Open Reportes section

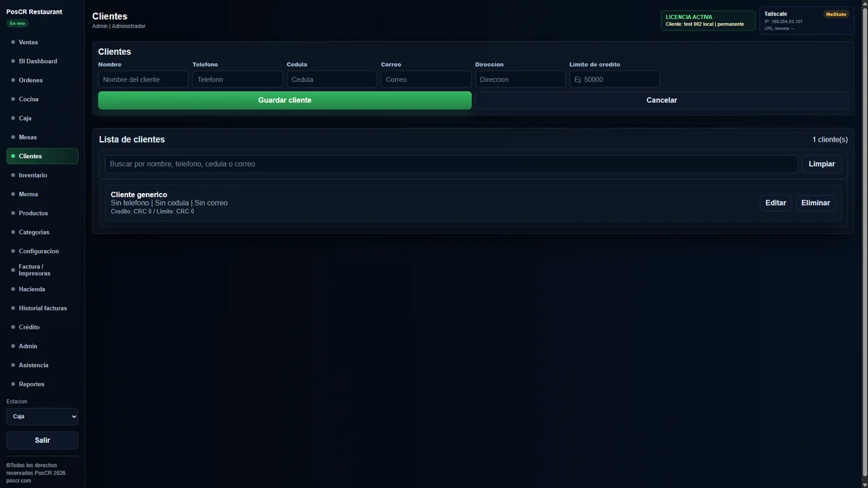coord(42,384)
